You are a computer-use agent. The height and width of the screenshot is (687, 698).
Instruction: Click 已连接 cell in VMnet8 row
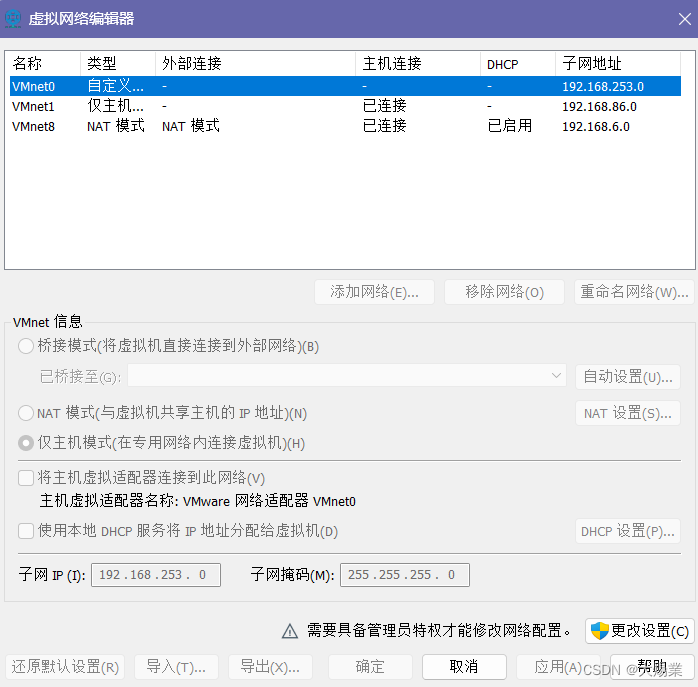385,126
